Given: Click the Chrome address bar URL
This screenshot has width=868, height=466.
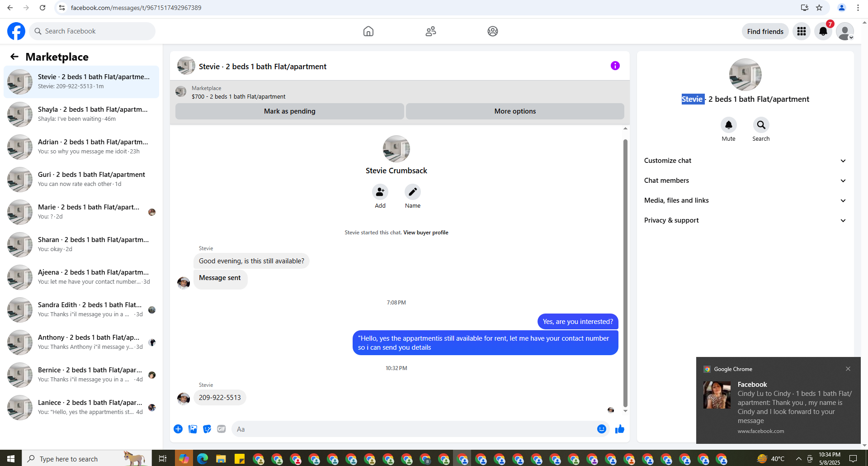Looking at the screenshot, I should pos(136,8).
